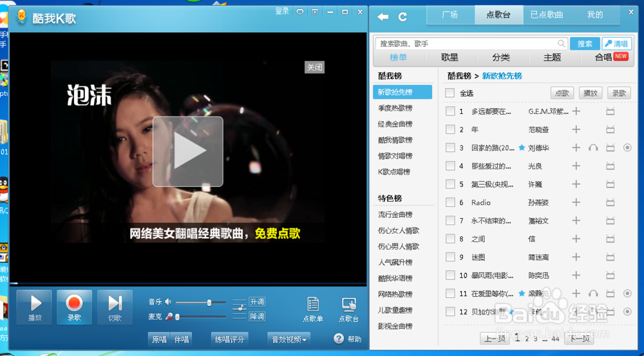The width and height of the screenshot is (644, 356).
Task: Select the 歌星 category tab
Action: click(450, 57)
